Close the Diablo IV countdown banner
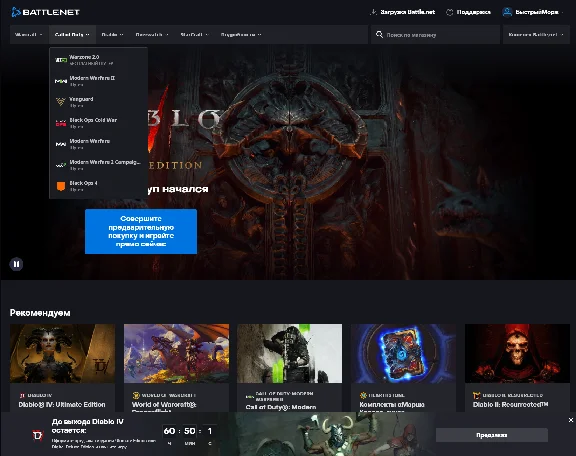576x456 pixels. 570,420
